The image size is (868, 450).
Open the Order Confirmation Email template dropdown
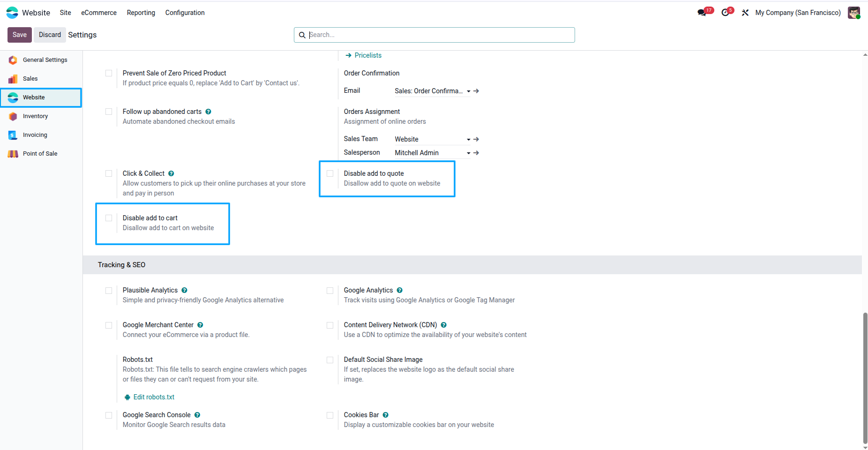point(468,91)
